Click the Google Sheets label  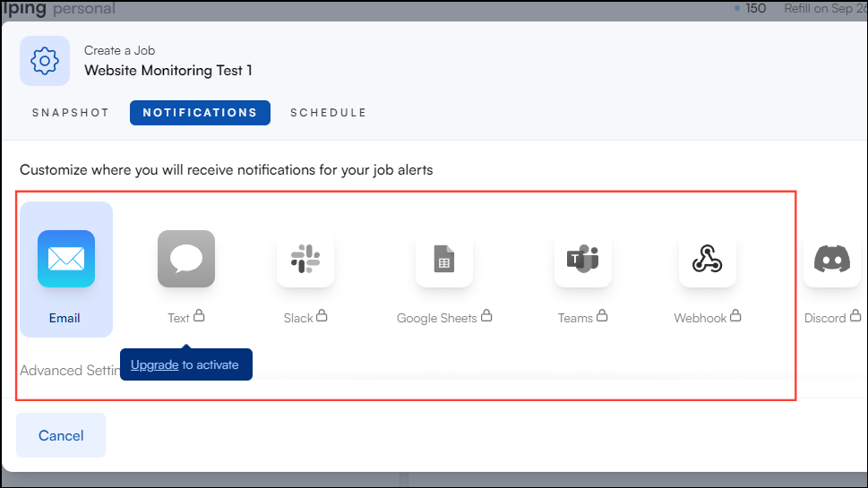pos(437,318)
